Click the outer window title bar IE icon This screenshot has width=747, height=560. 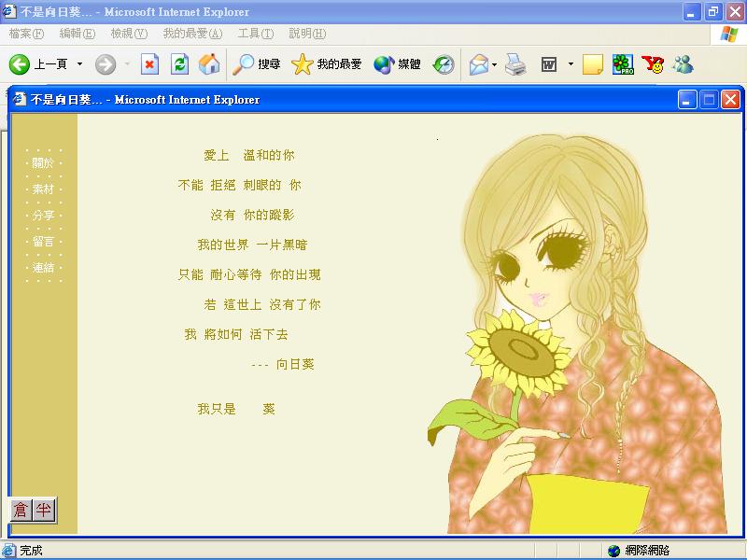pyautogui.click(x=9, y=11)
